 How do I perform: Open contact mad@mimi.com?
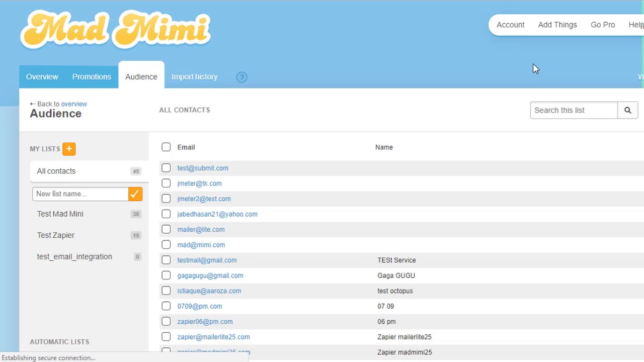[x=201, y=245]
